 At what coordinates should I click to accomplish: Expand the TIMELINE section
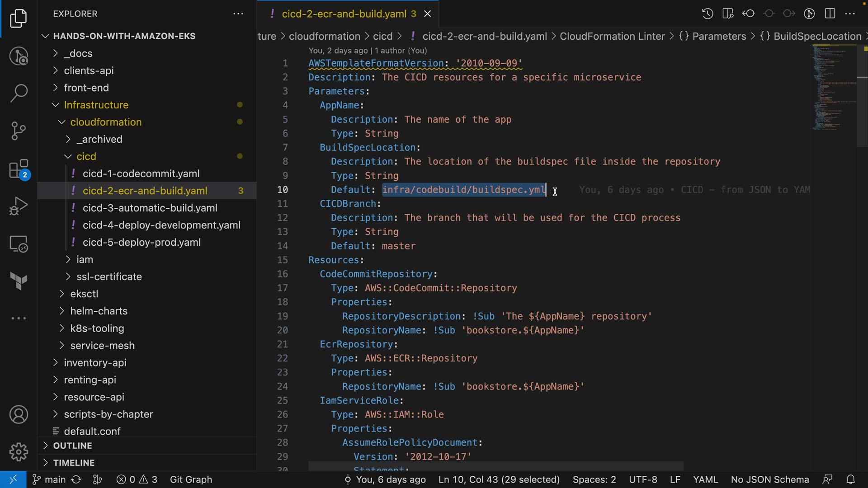pyautogui.click(x=74, y=463)
